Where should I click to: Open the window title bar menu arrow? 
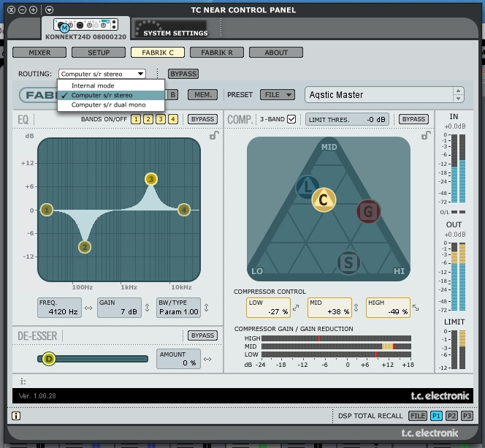click(x=49, y=10)
